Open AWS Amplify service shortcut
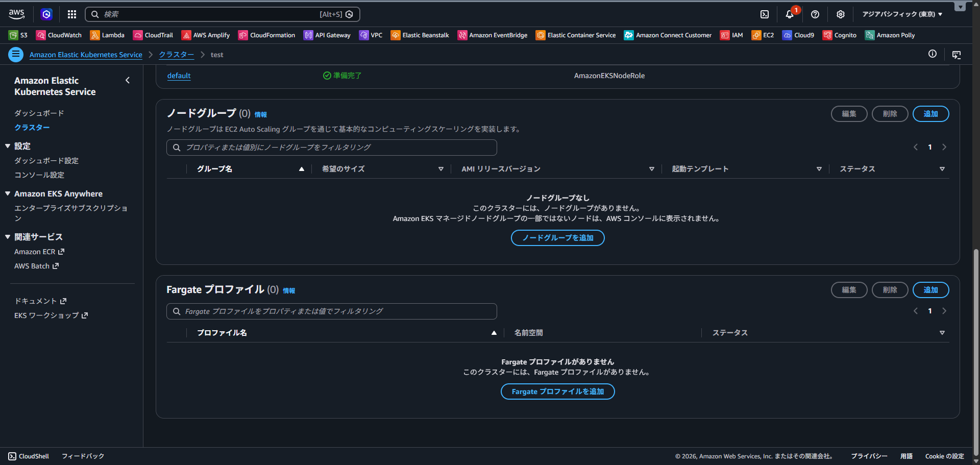The image size is (980, 465). 206,35
